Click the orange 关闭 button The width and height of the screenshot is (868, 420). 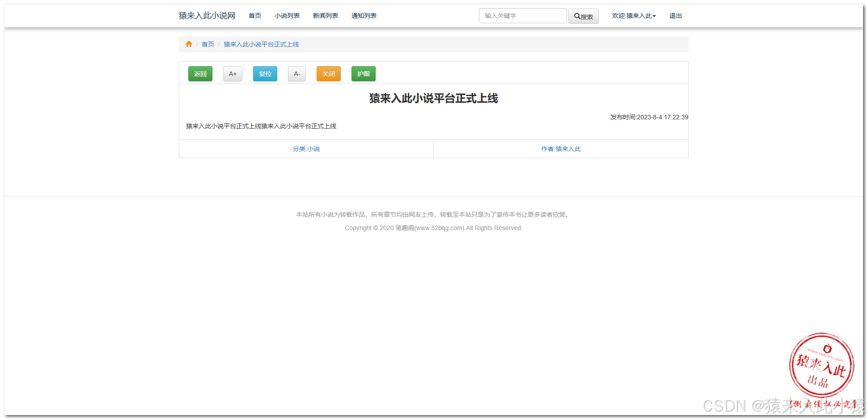click(329, 74)
